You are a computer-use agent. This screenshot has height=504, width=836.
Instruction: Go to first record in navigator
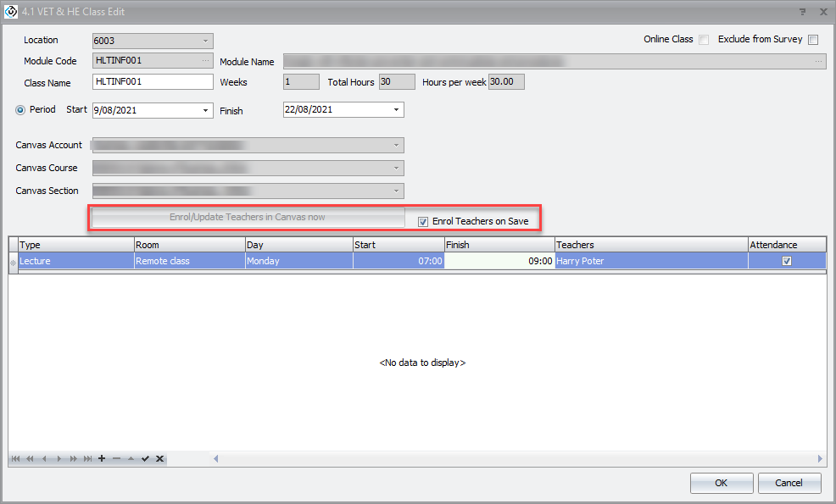pos(16,458)
